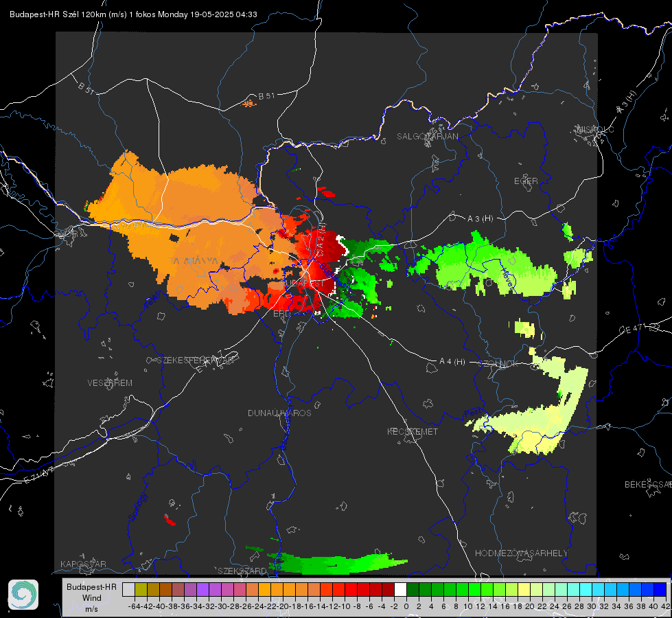
Task: Click the SZEKESFEHERVAR city label
Action: tap(195, 360)
